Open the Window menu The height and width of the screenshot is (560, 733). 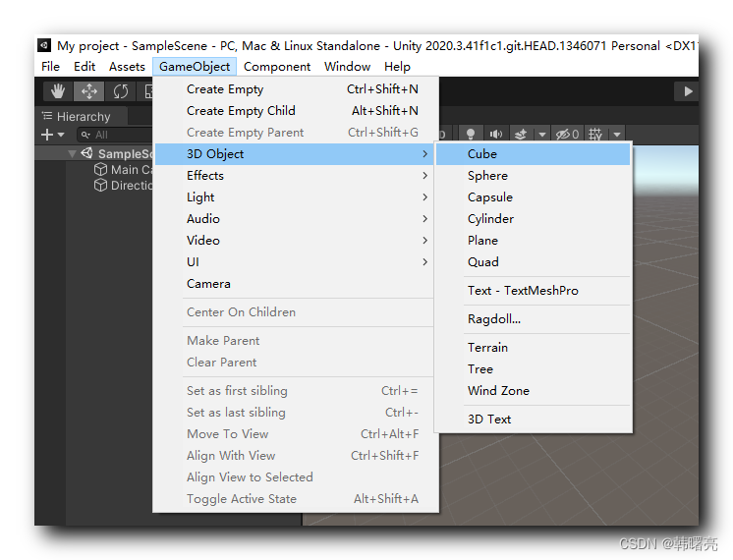pyautogui.click(x=347, y=67)
